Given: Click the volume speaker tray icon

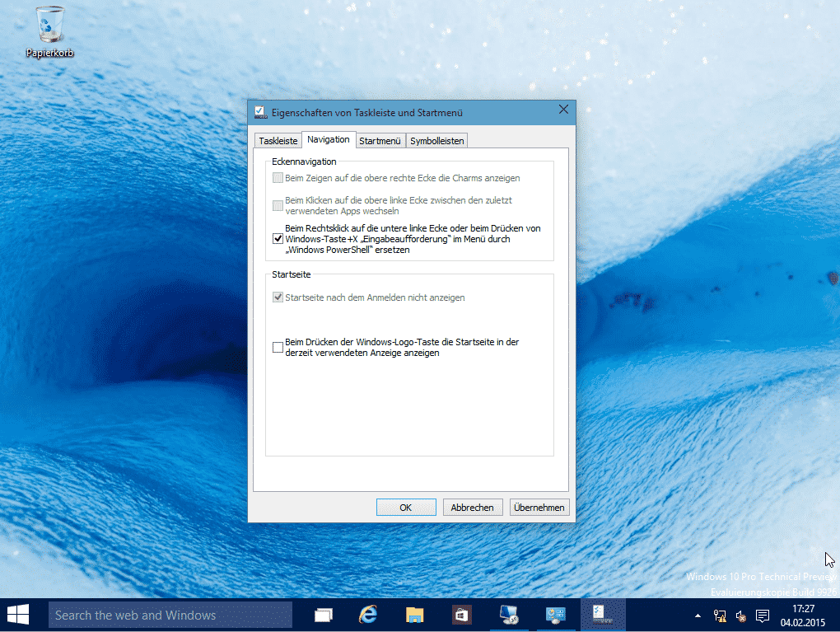Looking at the screenshot, I should click(x=741, y=616).
